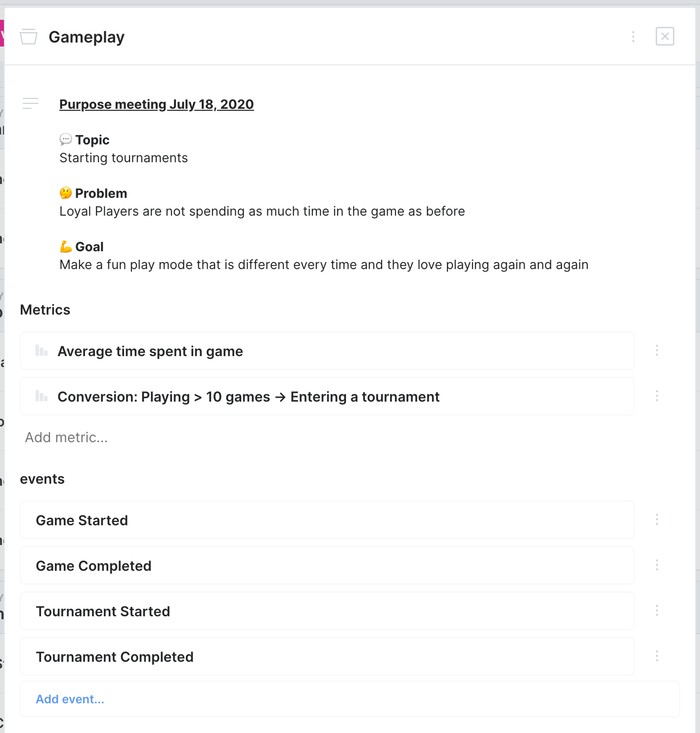Click the bar chart icon on Average time metric

(42, 351)
